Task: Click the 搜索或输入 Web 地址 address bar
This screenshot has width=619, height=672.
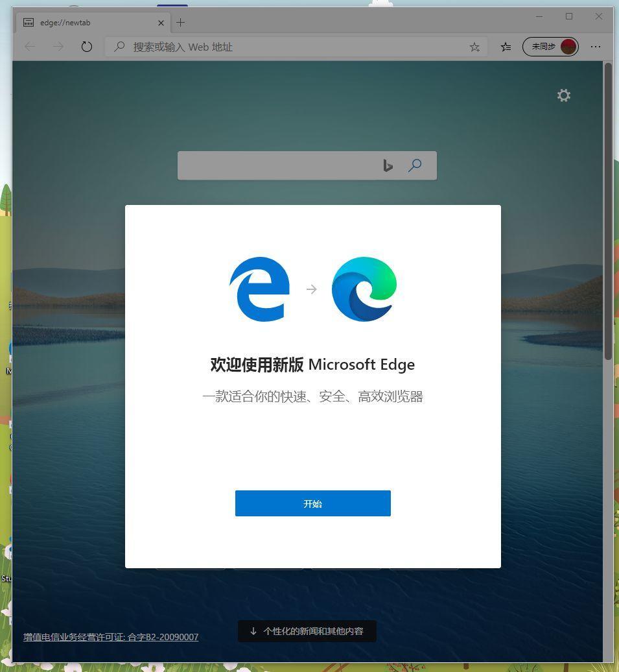Action: 292,47
